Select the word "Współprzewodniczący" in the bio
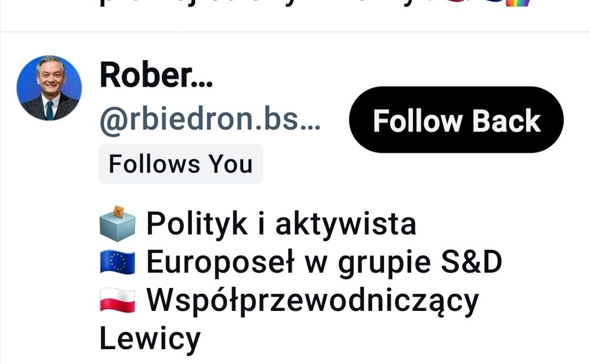590x364 pixels. pos(312,301)
